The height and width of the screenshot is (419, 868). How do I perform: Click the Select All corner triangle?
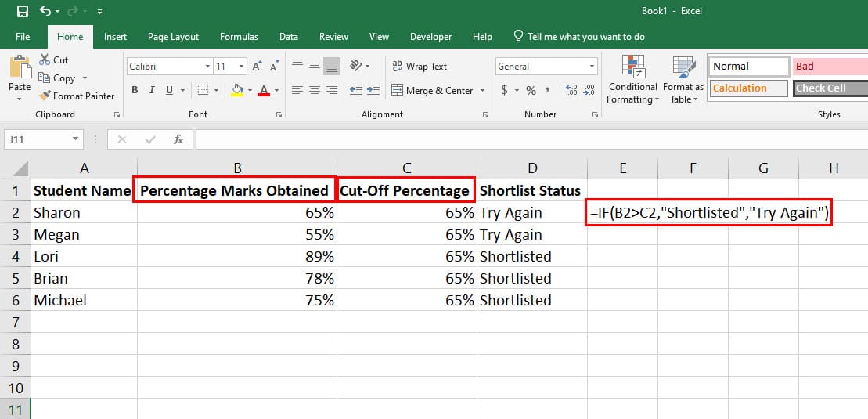tap(20, 168)
